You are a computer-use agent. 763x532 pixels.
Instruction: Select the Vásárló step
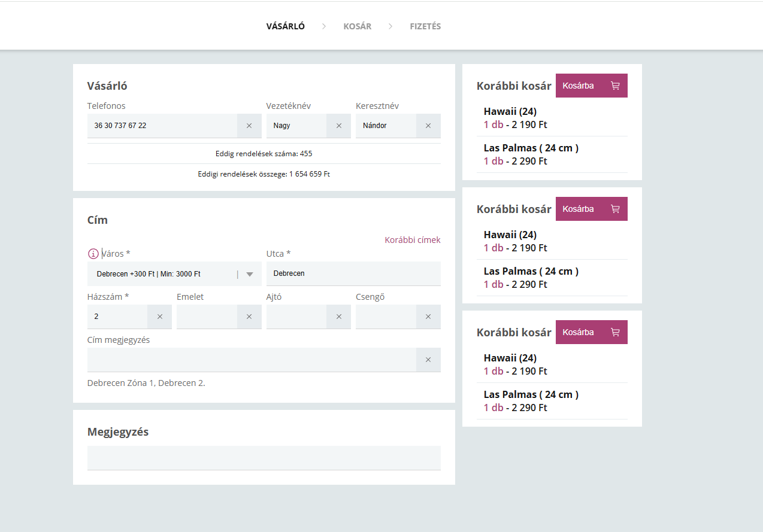pos(286,26)
